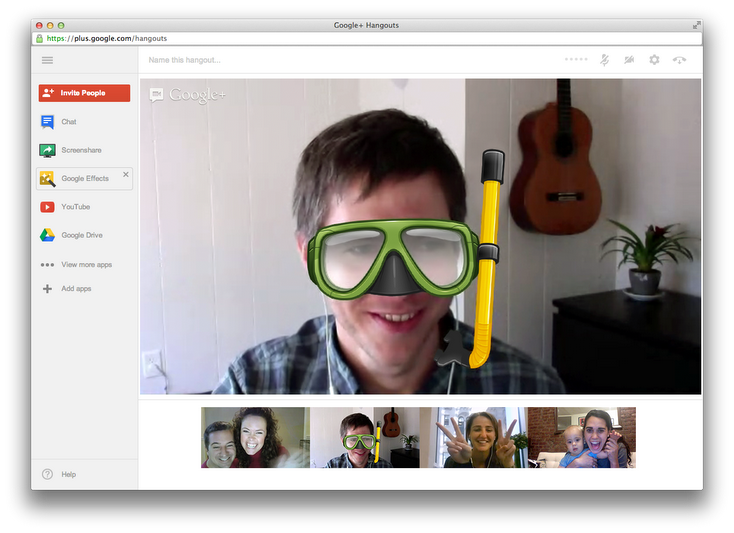Click the hang up phone icon
The width and height of the screenshot is (734, 533).
pyautogui.click(x=679, y=60)
